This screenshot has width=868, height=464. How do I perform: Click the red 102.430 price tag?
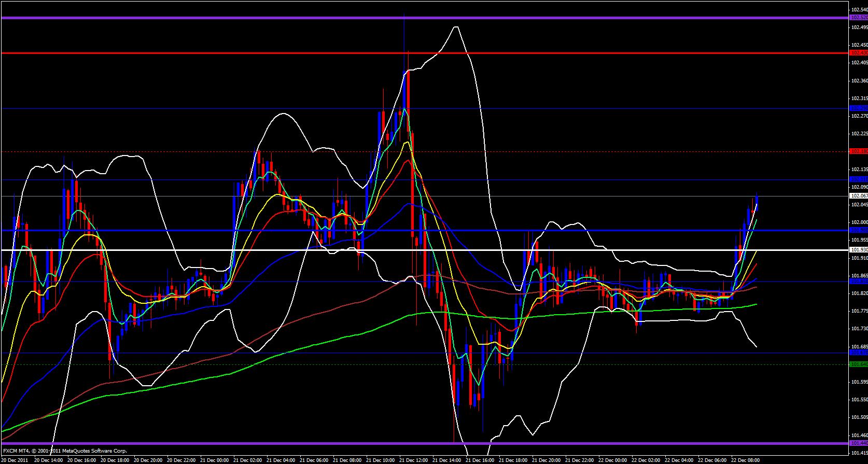(x=859, y=53)
